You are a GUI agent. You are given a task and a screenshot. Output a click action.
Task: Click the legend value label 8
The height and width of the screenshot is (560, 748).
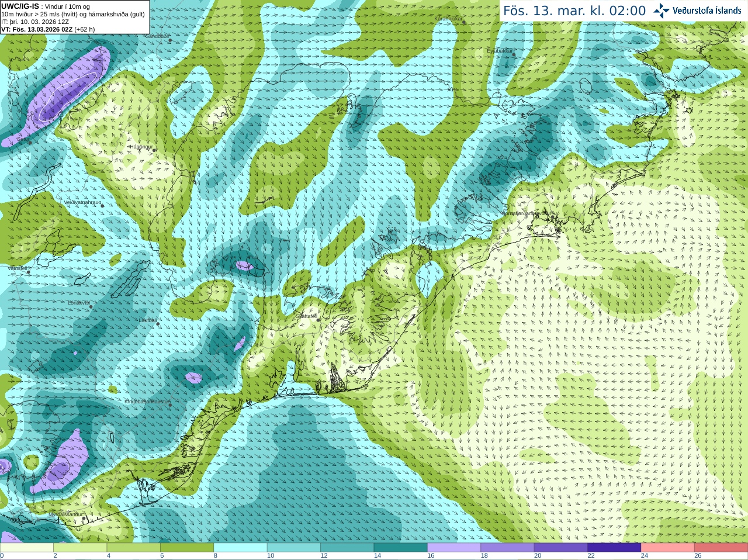click(216, 556)
